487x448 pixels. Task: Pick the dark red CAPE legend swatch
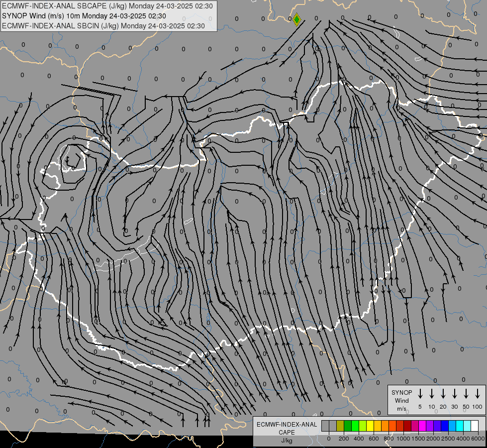[407, 426]
